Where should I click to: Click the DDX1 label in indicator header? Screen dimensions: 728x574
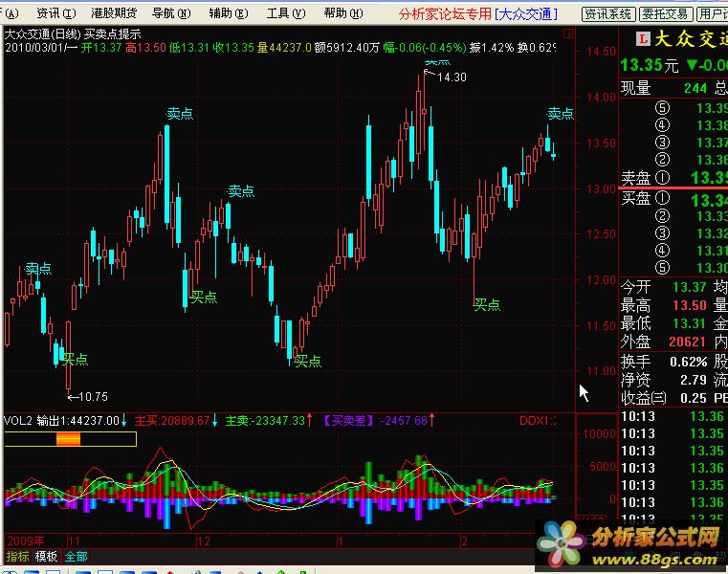538,421
